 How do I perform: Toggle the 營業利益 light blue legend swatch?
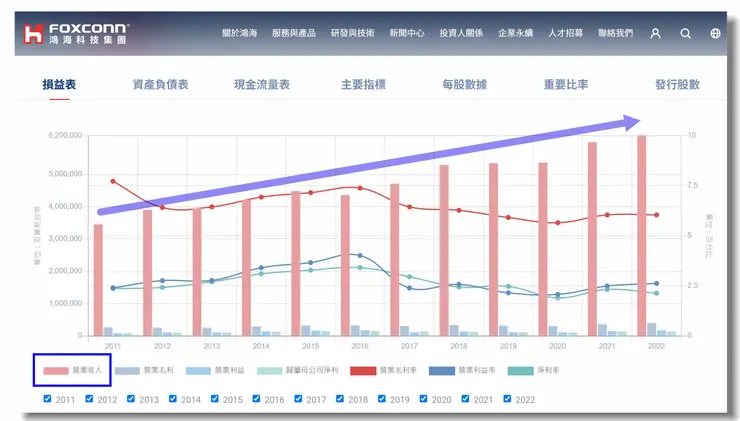[198, 371]
